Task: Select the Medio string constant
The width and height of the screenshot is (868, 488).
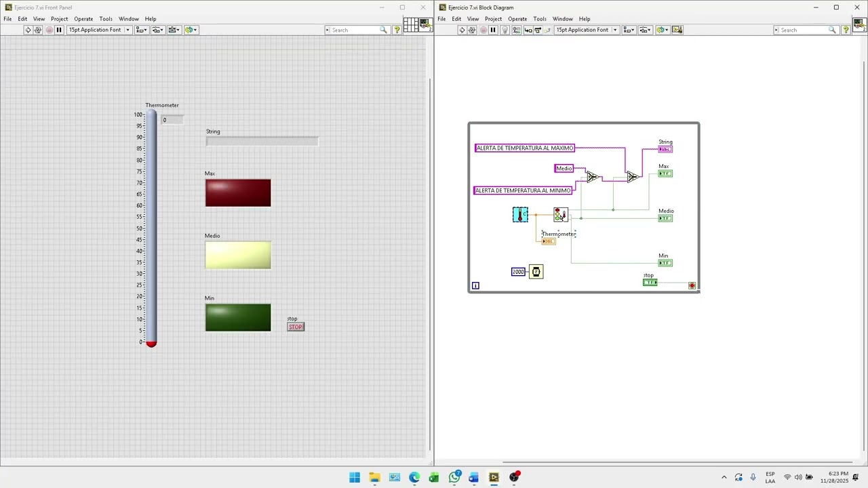Action: [x=564, y=168]
